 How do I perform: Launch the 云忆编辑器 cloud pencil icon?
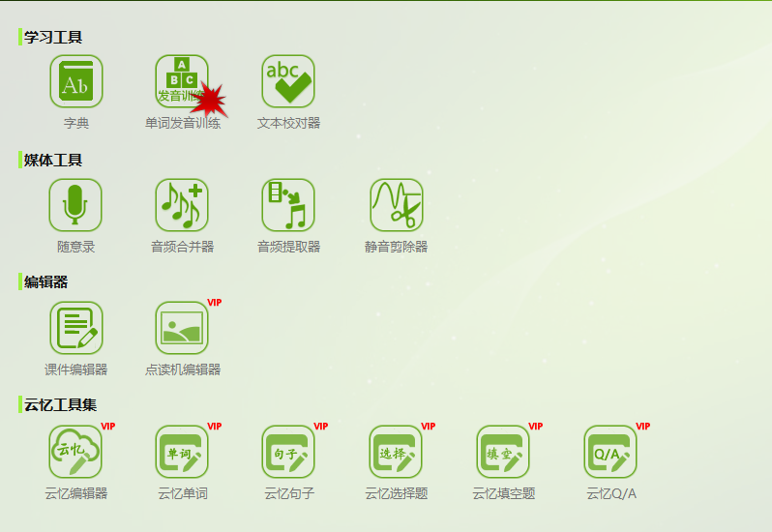pos(75,452)
